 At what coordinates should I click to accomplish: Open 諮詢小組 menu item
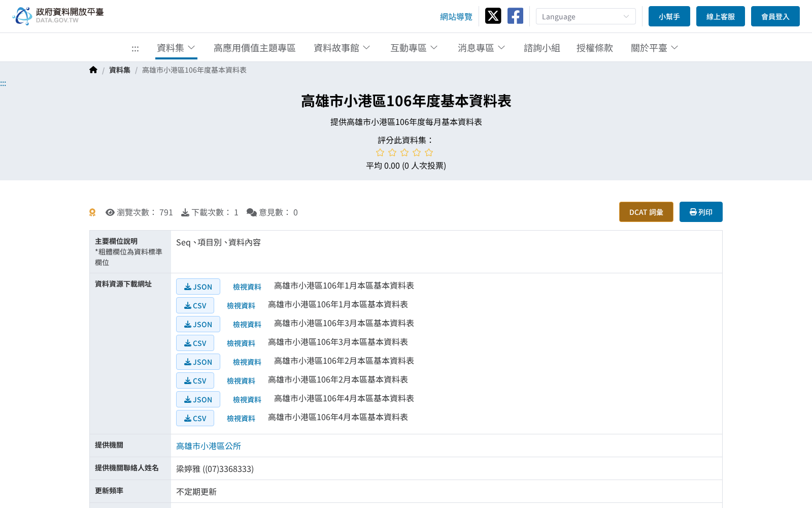(x=542, y=48)
